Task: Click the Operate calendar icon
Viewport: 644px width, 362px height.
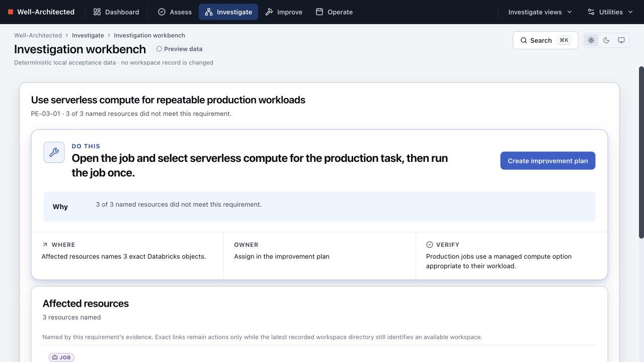Action: point(319,12)
